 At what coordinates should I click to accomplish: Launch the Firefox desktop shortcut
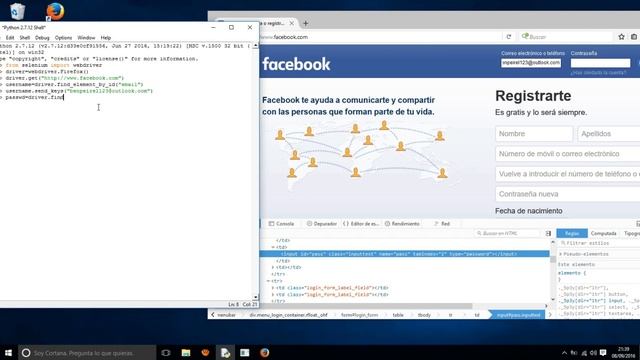(55, 11)
